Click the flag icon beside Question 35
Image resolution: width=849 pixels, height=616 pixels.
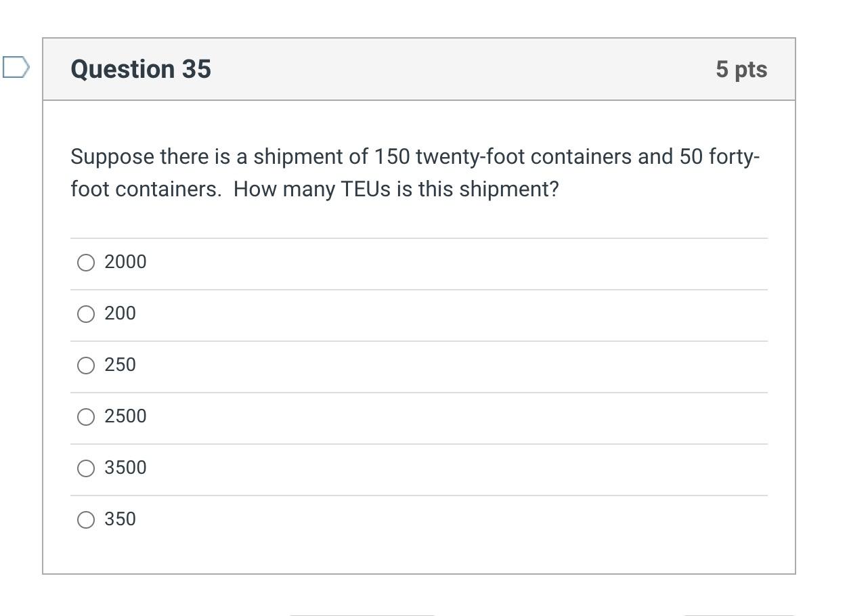point(16,66)
